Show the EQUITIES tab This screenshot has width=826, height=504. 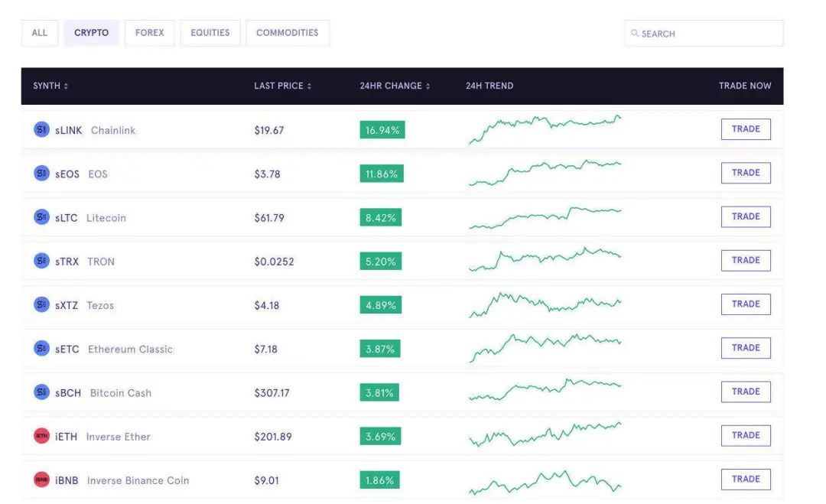[210, 33]
